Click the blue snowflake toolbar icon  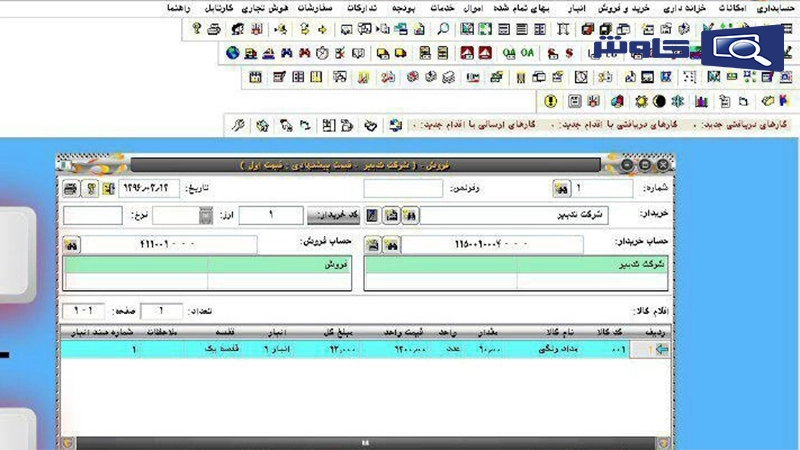(678, 101)
